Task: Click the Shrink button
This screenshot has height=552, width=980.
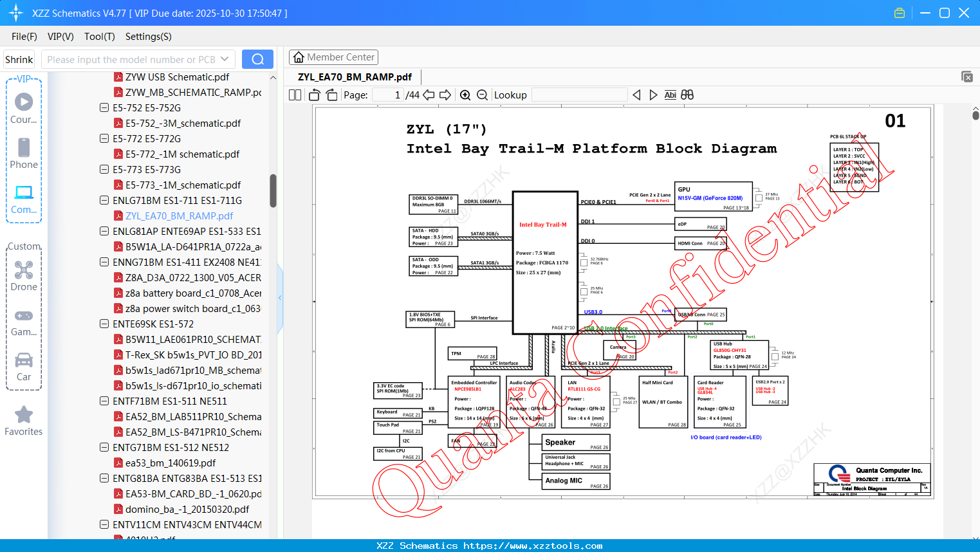Action: [x=19, y=59]
